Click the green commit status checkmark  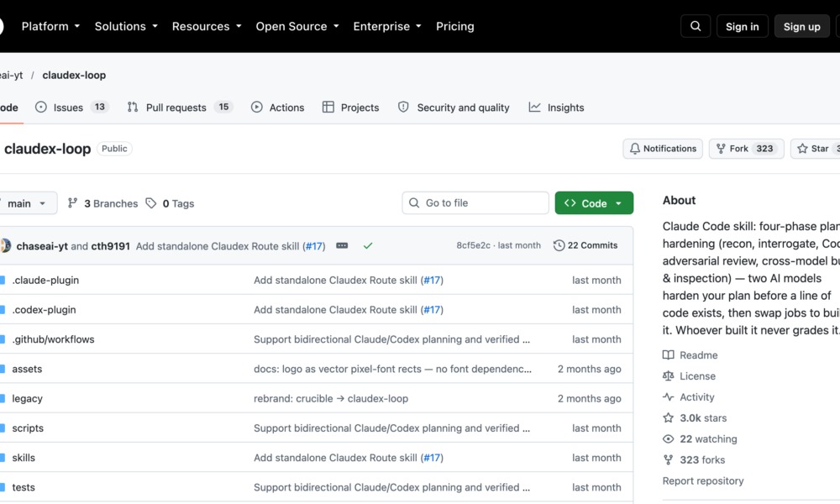tap(368, 246)
